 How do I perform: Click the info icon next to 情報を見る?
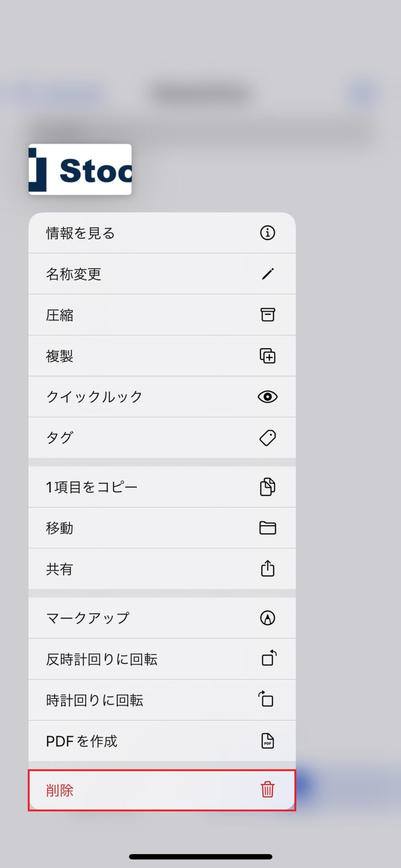tap(267, 233)
